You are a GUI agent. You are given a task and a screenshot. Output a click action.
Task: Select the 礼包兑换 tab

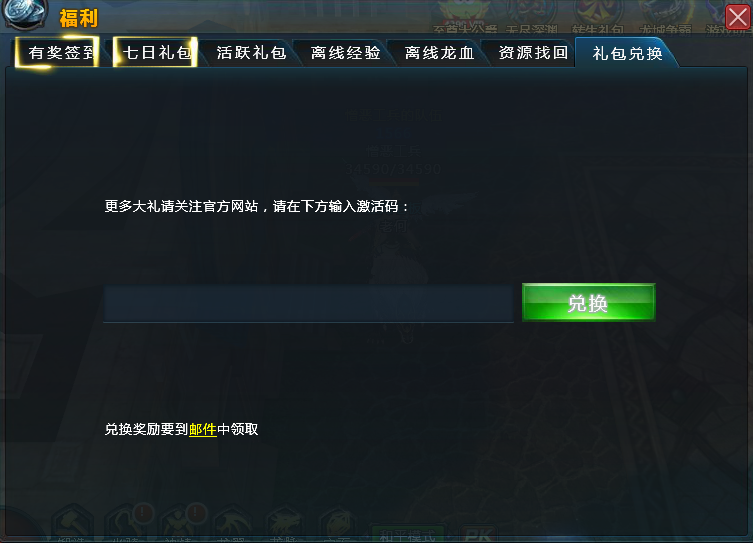point(627,53)
